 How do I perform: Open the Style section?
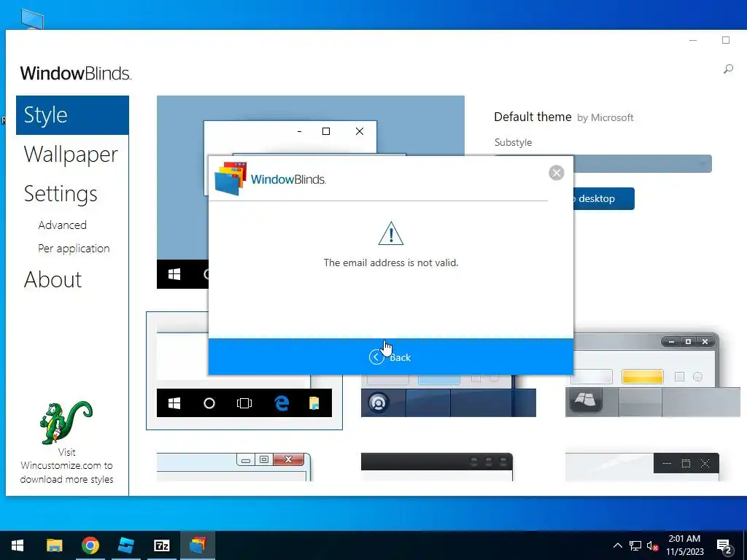[72, 115]
